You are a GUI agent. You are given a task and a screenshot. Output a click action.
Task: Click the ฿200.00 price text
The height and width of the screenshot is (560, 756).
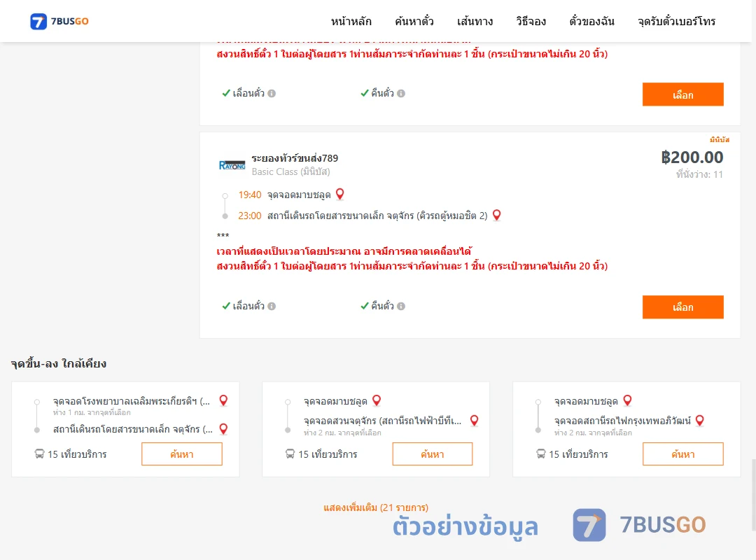[x=692, y=157]
